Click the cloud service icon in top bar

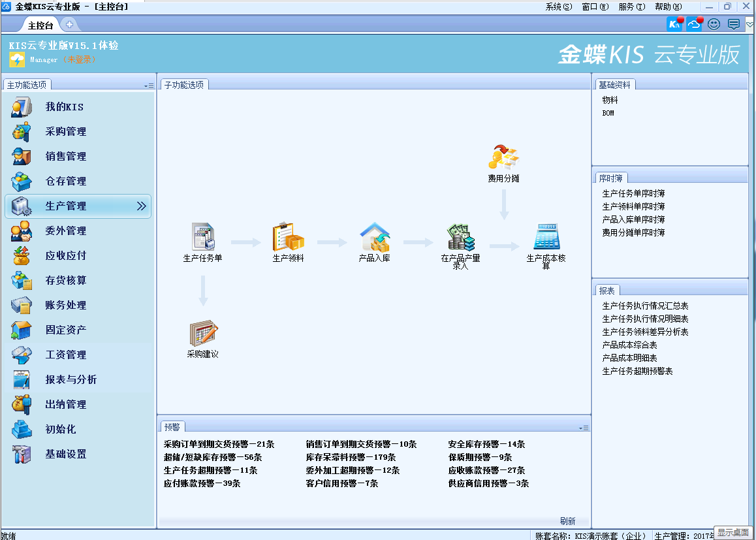[x=695, y=24]
